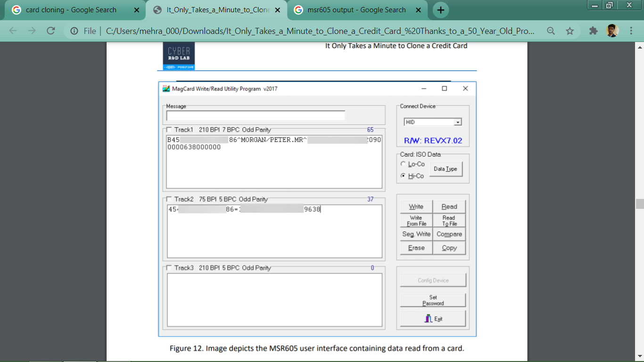Click the Exit button
Viewport: 644px width, 362px height.
click(x=433, y=319)
